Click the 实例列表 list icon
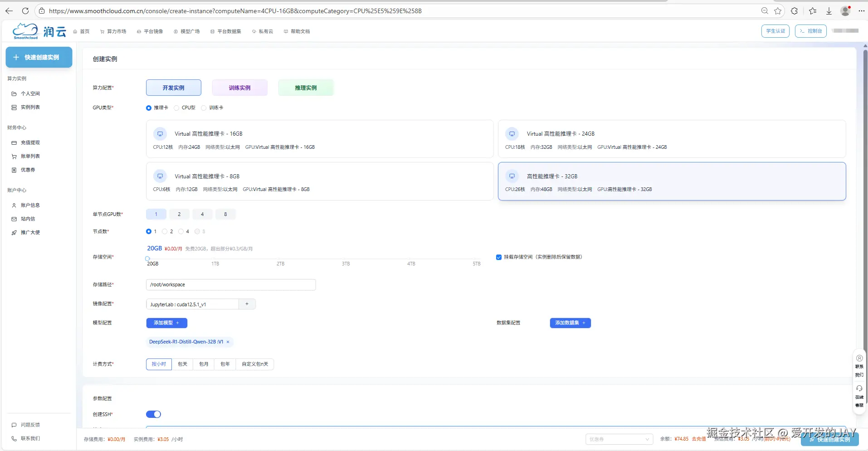This screenshot has width=868, height=451. (14, 108)
